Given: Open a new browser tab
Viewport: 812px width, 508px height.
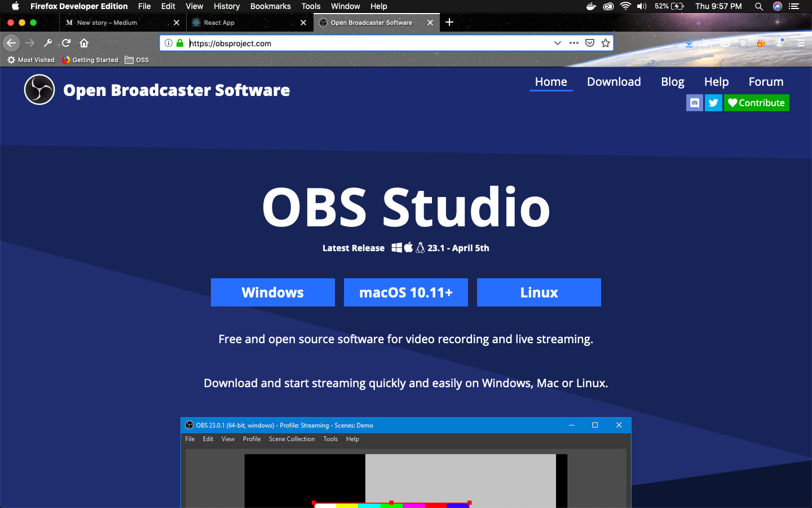Looking at the screenshot, I should click(x=449, y=22).
